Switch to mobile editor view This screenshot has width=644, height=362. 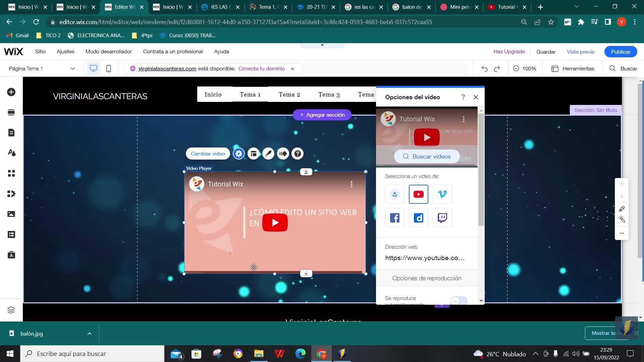pyautogui.click(x=108, y=69)
